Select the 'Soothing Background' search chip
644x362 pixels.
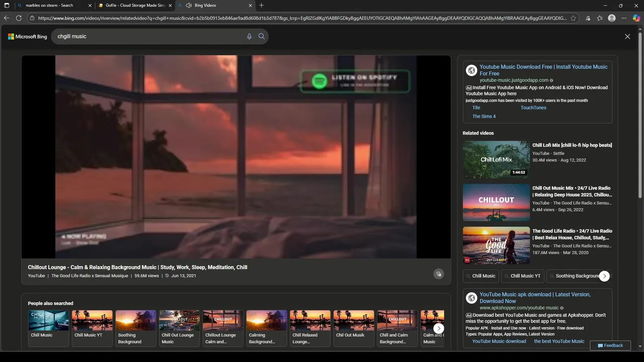coord(578,276)
